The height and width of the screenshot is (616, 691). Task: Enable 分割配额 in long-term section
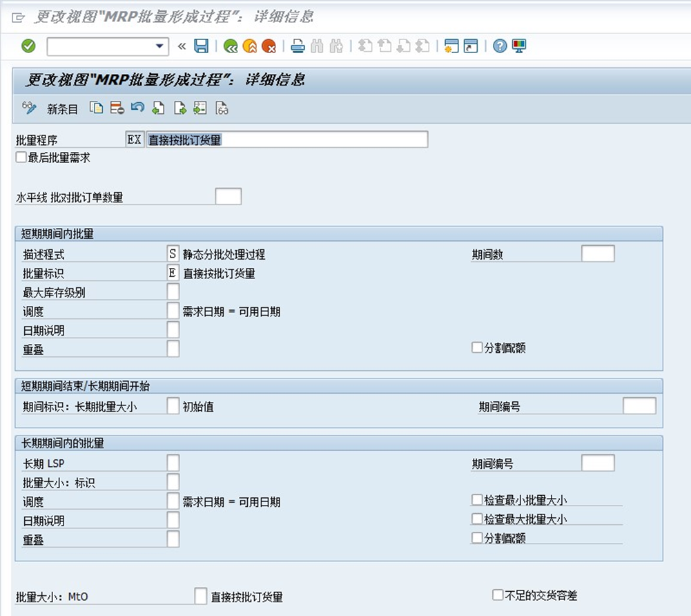click(476, 537)
